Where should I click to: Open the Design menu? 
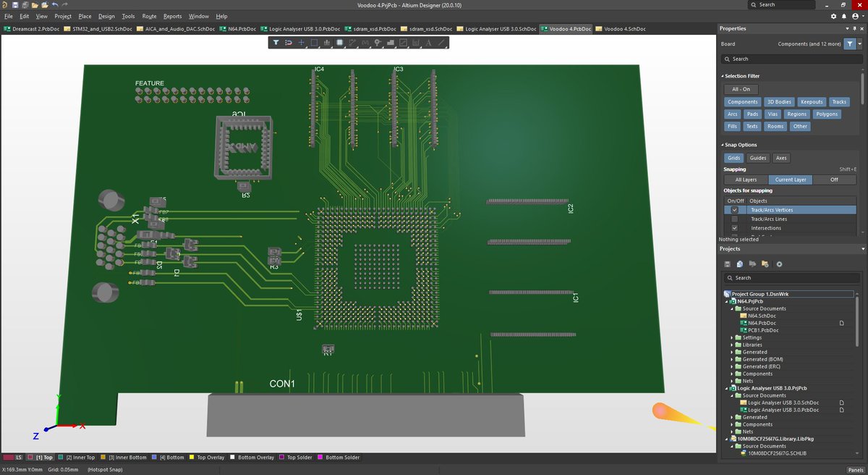point(106,16)
